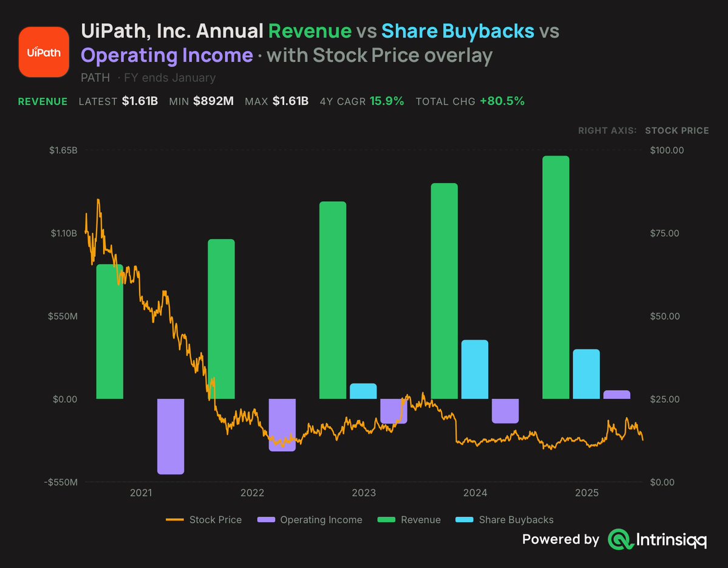This screenshot has height=568, width=728.
Task: Click the 2022 x-axis label
Action: [252, 493]
